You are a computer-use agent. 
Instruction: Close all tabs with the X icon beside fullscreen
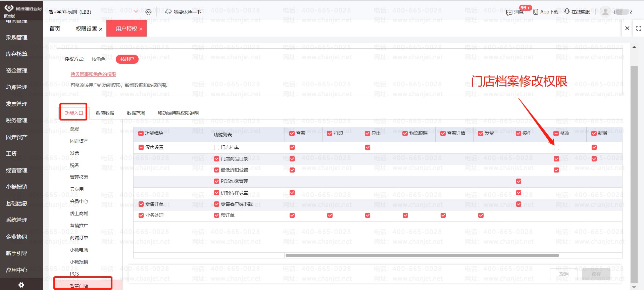[x=627, y=28]
